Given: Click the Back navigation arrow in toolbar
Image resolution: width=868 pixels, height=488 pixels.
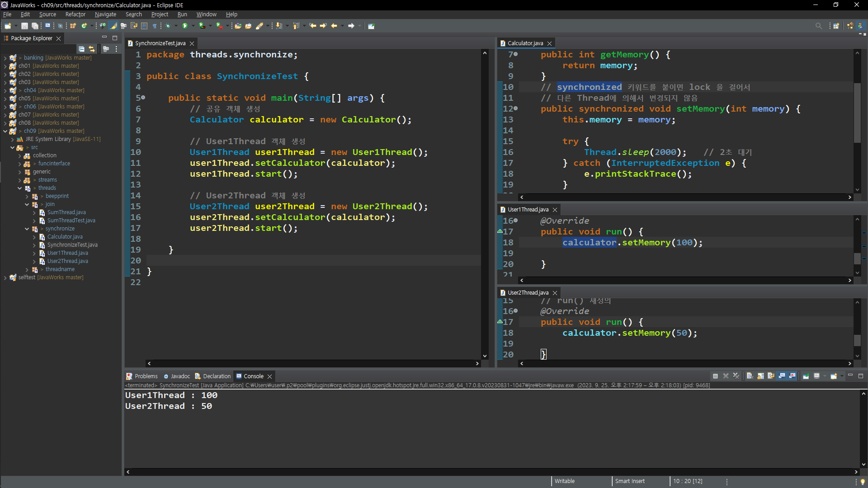Looking at the screenshot, I should coord(334,26).
